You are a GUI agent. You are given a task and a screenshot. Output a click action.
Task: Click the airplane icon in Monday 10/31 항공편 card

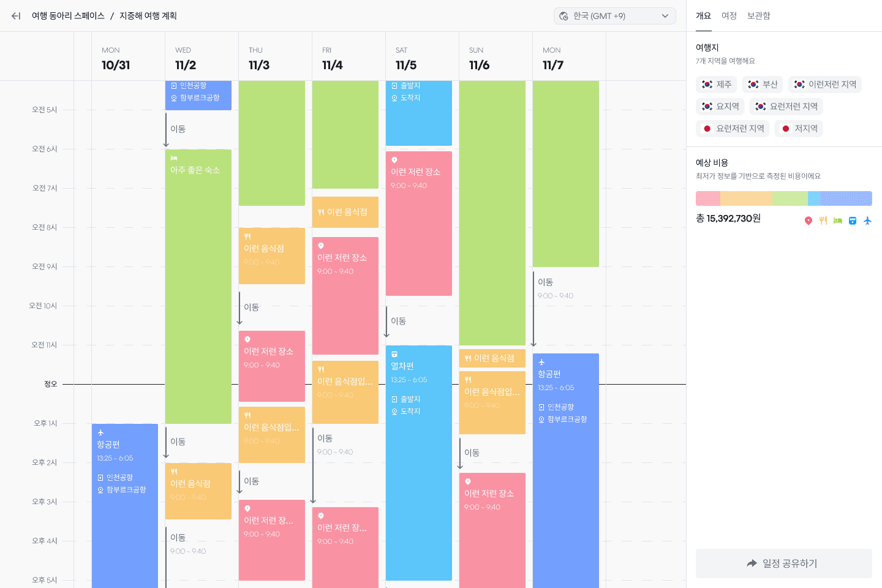coord(100,432)
